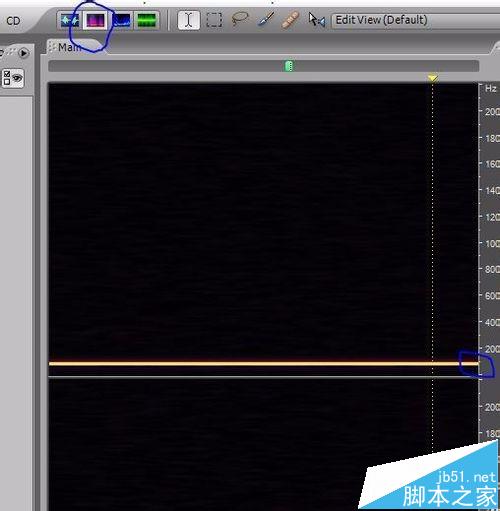Switch to CD view button

(13, 21)
